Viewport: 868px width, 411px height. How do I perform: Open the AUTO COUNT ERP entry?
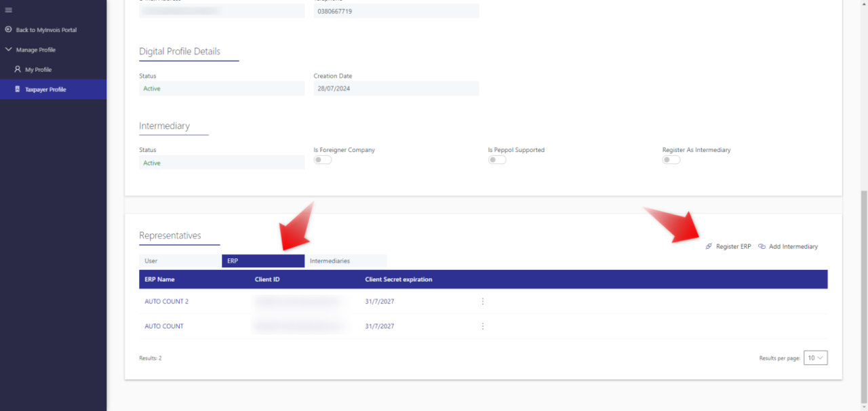point(163,326)
